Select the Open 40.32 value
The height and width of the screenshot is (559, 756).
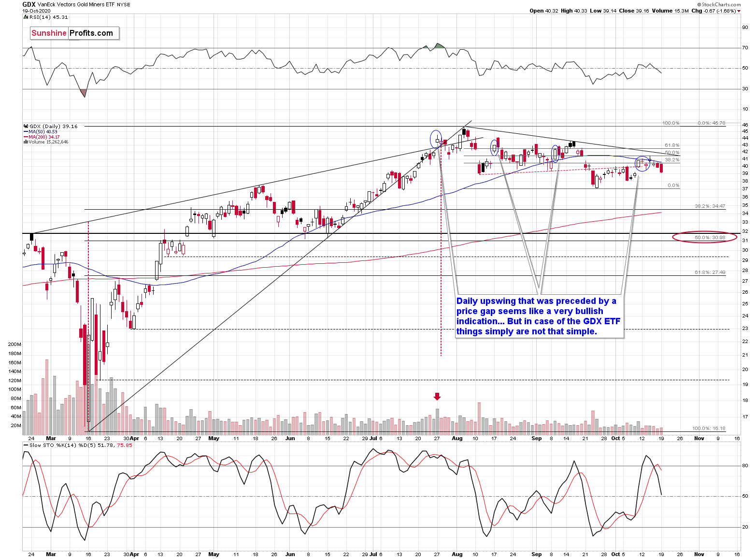(543, 11)
